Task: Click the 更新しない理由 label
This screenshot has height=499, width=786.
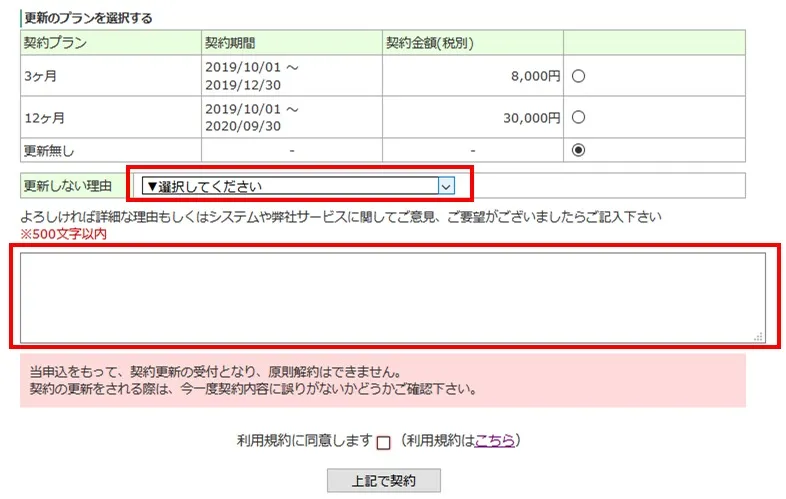Action: 68,186
